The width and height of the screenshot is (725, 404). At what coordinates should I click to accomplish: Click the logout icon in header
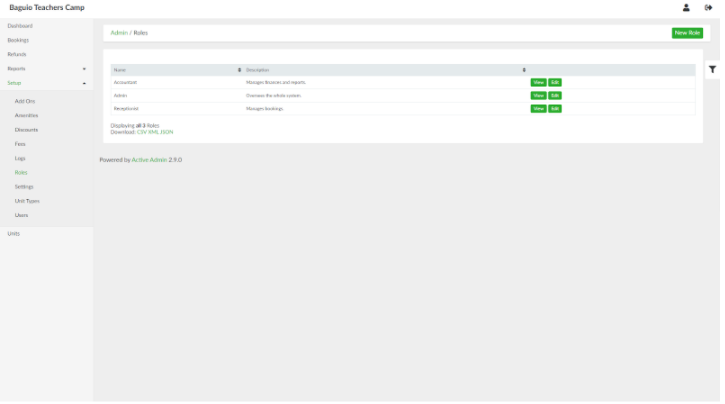click(708, 8)
